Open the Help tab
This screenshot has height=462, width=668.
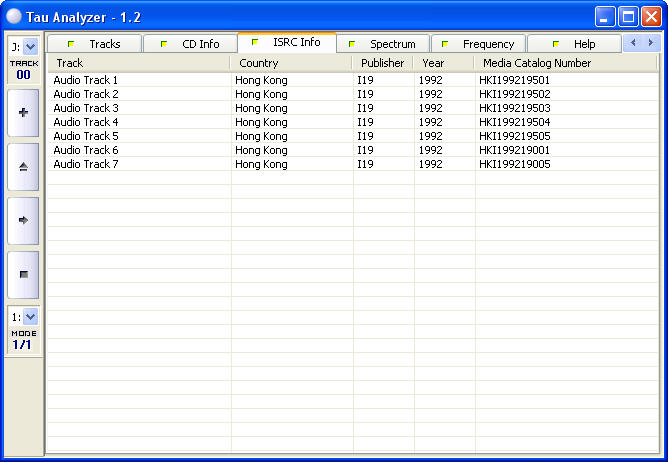[575, 44]
